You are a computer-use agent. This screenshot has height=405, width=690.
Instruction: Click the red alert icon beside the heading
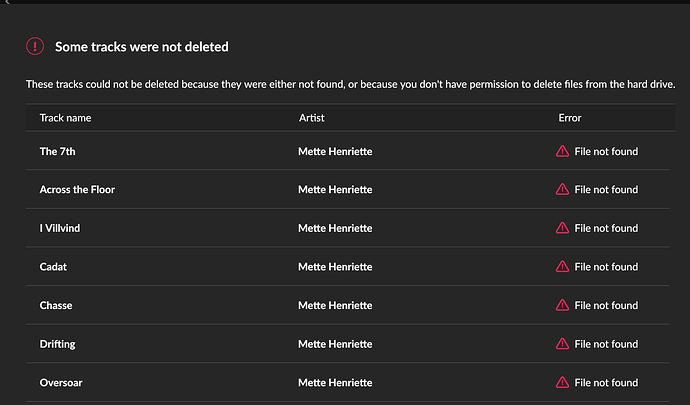coord(35,46)
